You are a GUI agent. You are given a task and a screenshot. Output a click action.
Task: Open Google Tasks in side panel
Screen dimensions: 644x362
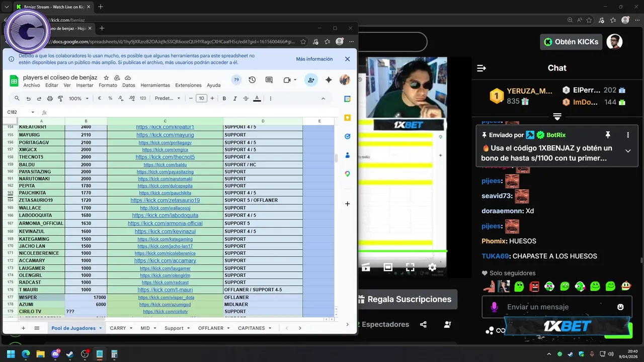click(347, 136)
